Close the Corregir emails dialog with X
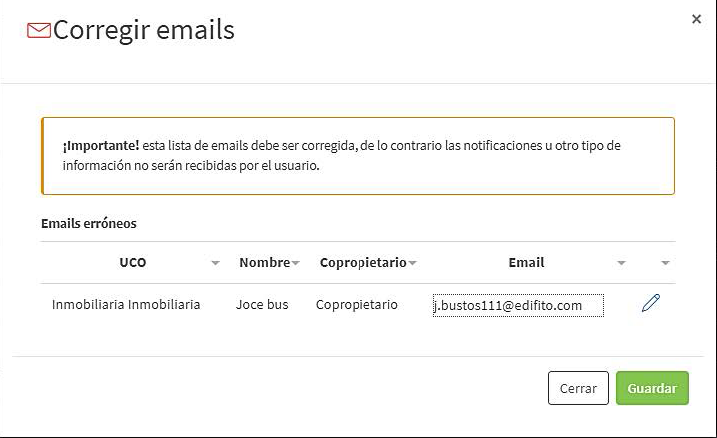 pyautogui.click(x=696, y=19)
